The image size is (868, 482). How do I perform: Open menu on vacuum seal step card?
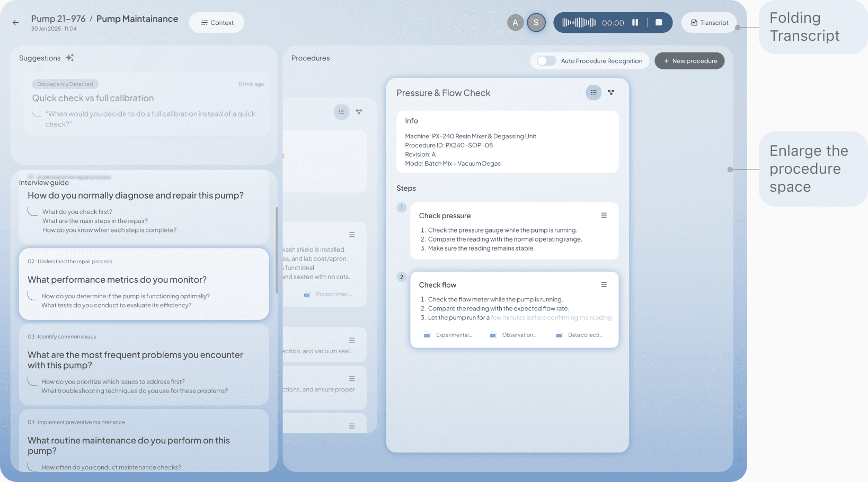click(352, 340)
